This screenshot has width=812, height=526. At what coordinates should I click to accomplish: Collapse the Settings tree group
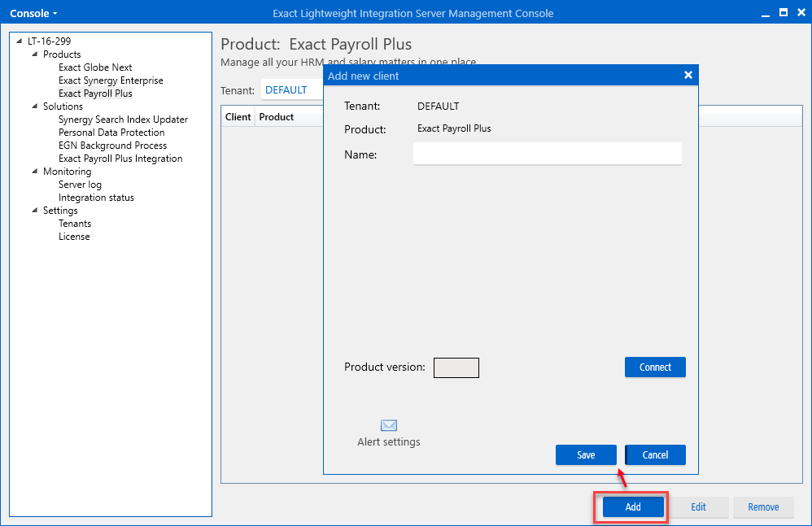pos(35,211)
